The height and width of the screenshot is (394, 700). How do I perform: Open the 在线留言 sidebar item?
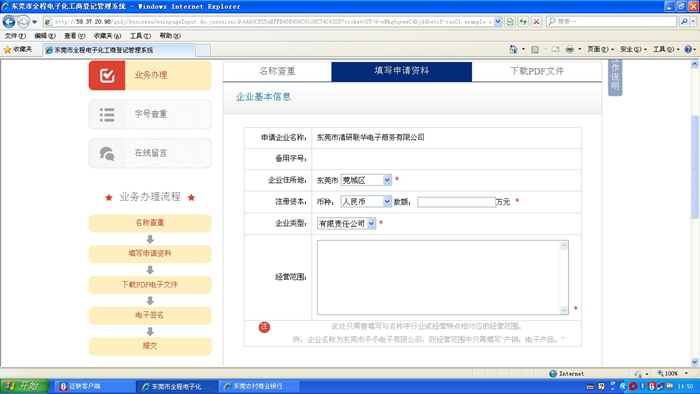tap(150, 153)
